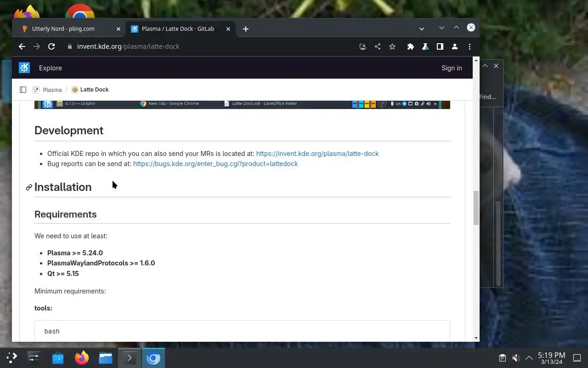Open the Explore menu item

51,68
